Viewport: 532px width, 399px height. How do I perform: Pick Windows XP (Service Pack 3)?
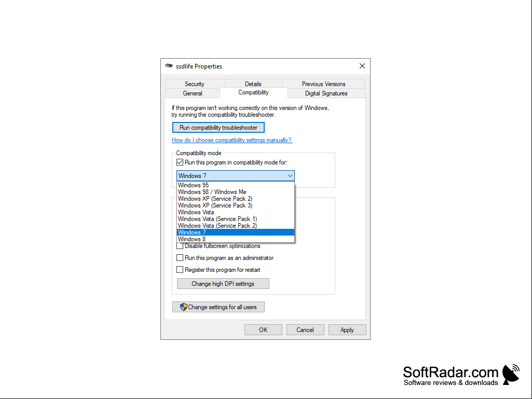pos(236,205)
